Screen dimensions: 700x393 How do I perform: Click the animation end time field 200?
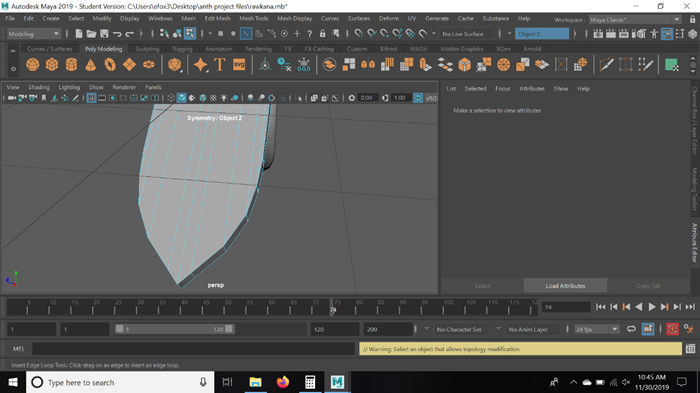[388, 329]
